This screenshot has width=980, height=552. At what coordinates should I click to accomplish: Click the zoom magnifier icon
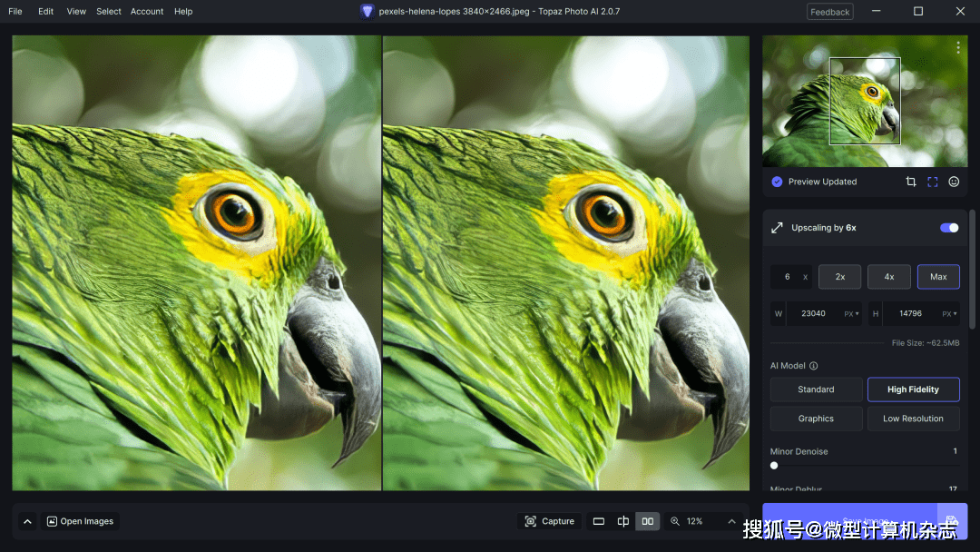pyautogui.click(x=675, y=521)
